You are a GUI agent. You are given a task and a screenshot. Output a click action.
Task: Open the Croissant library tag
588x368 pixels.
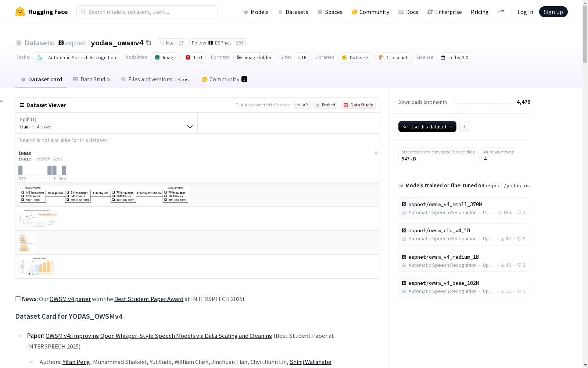(393, 57)
